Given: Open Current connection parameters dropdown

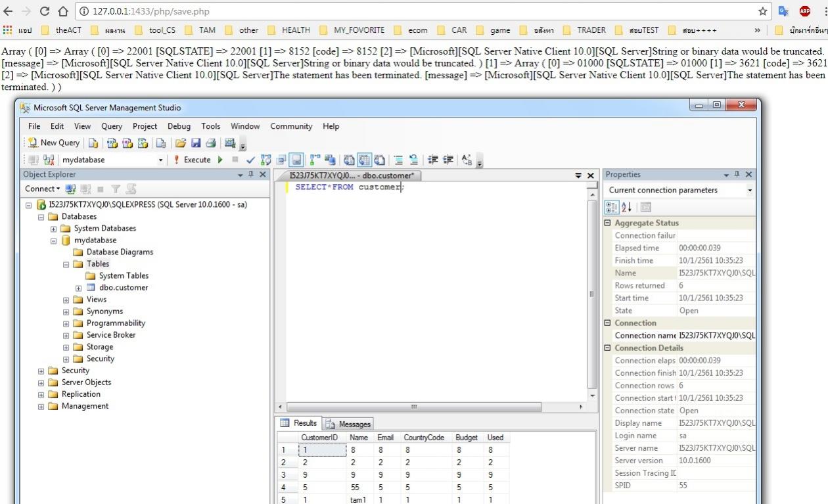Looking at the screenshot, I should [750, 190].
